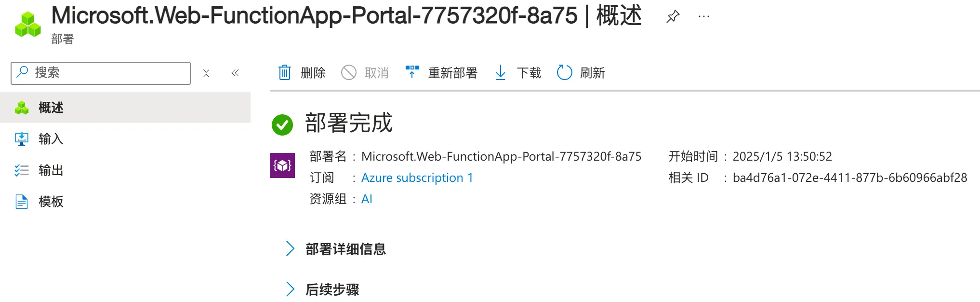Viewport: 980px width, 302px height.
Task: Expand the 后续步骤 section
Action: [x=290, y=289]
